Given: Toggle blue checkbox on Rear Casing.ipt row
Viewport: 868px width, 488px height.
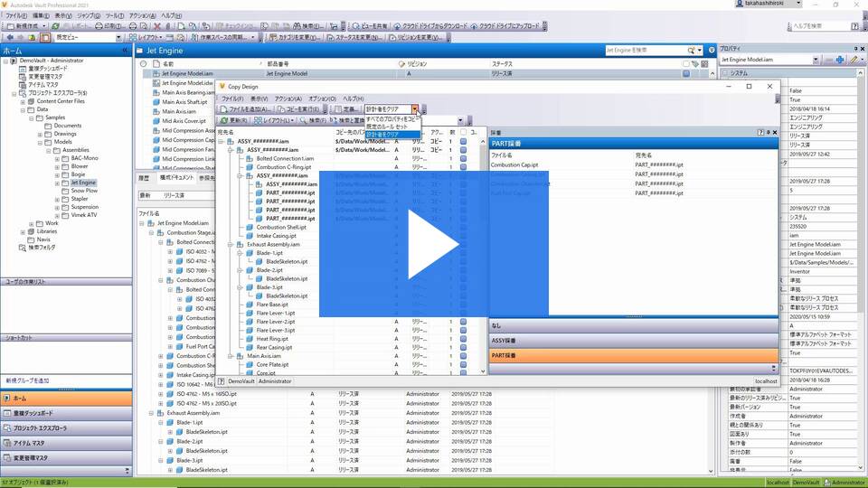Looking at the screenshot, I should coord(463,347).
